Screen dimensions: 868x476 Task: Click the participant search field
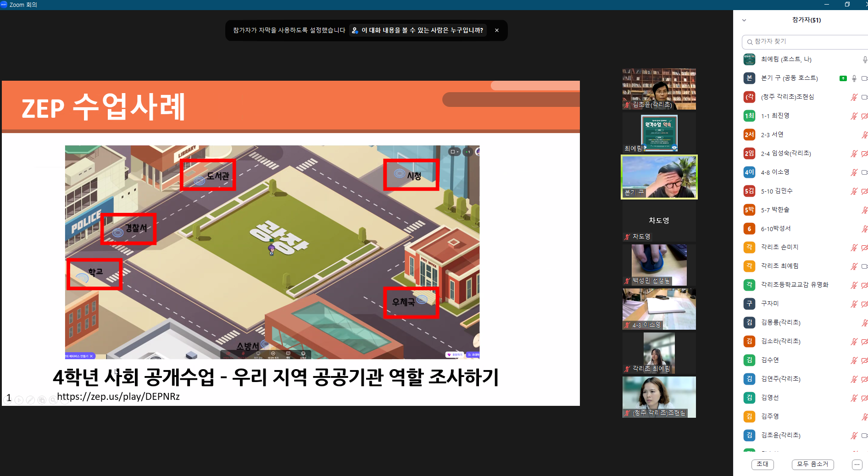806,42
